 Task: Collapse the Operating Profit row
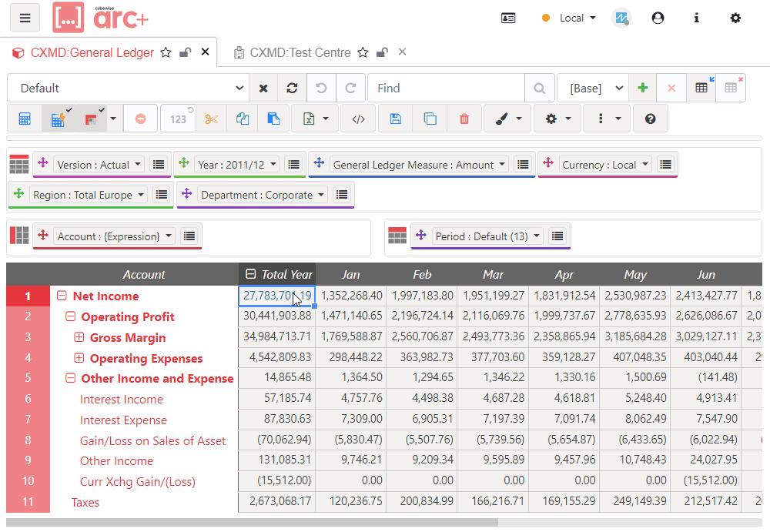pos(70,316)
